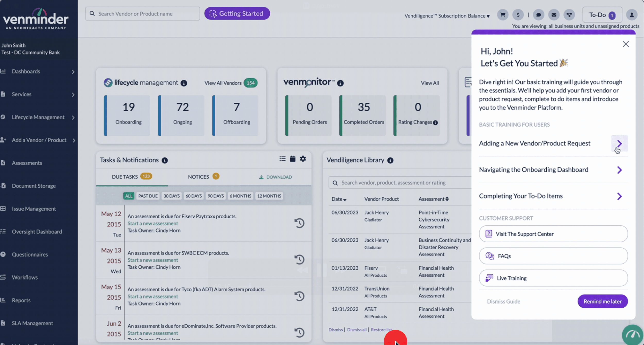Open the chat bubble icon

coord(538,15)
